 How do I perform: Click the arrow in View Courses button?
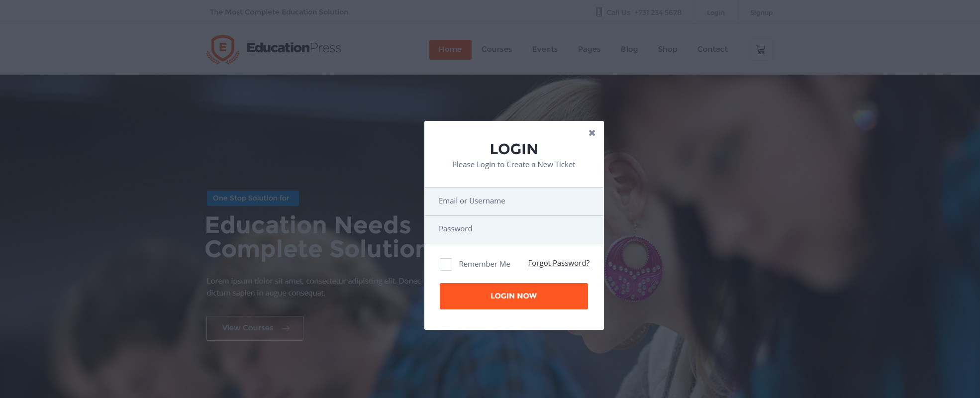[x=286, y=328]
